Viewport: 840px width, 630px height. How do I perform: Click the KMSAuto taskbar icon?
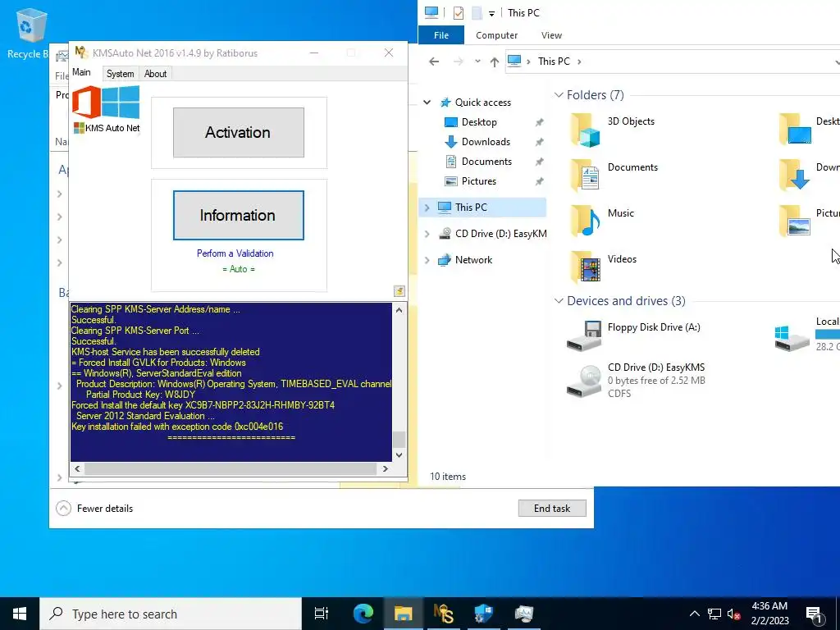444,614
